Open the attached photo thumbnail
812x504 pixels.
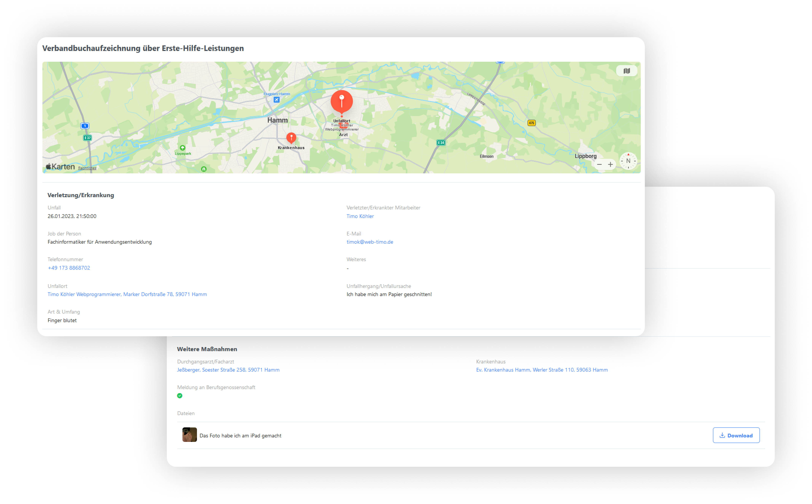(x=190, y=435)
